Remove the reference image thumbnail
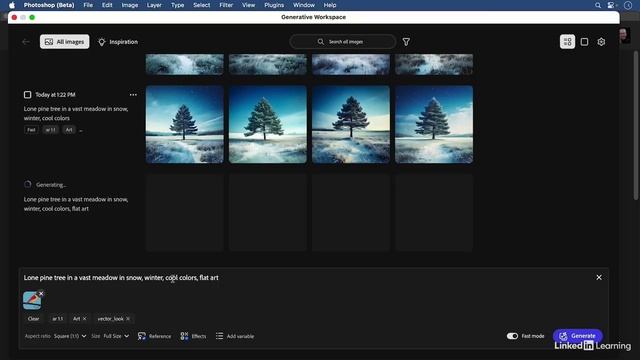Screen dimensions: 640x360 coord(41,293)
